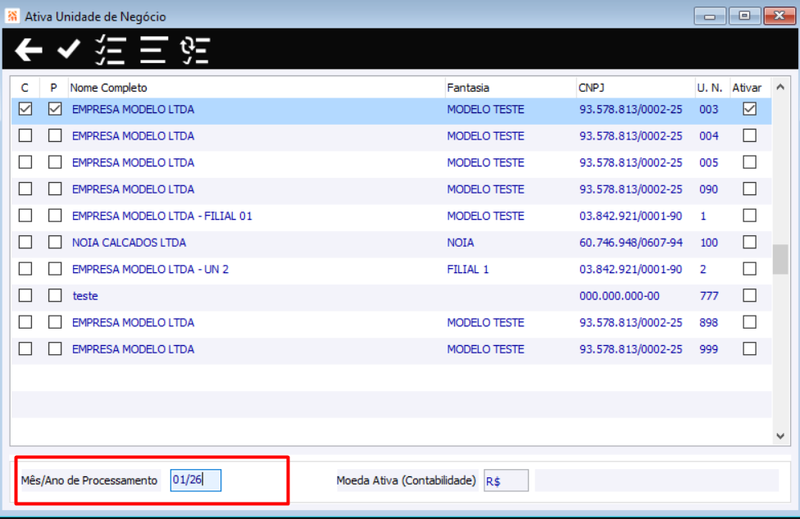Check C checkbox for unit 004
Screen dimensions: 800x519
pos(25,136)
